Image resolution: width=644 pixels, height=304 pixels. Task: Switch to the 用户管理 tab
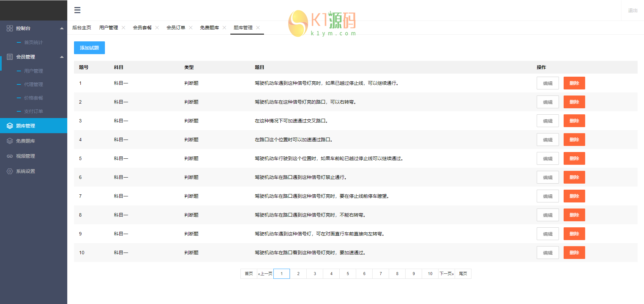pyautogui.click(x=109, y=28)
